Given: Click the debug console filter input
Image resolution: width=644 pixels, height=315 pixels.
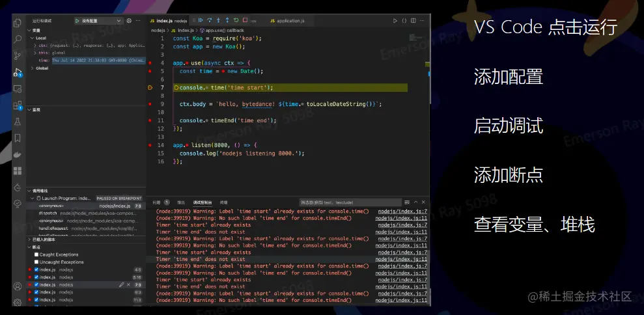Looking at the screenshot, I should pos(350,202).
